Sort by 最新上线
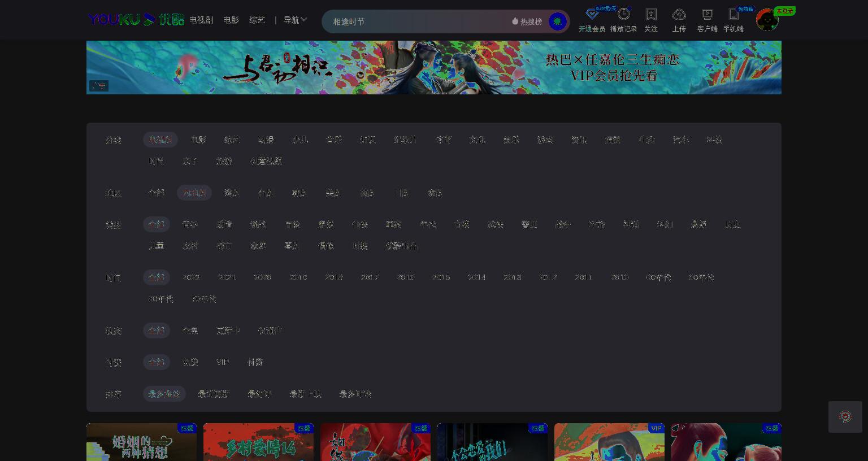This screenshot has height=461, width=868. (306, 394)
